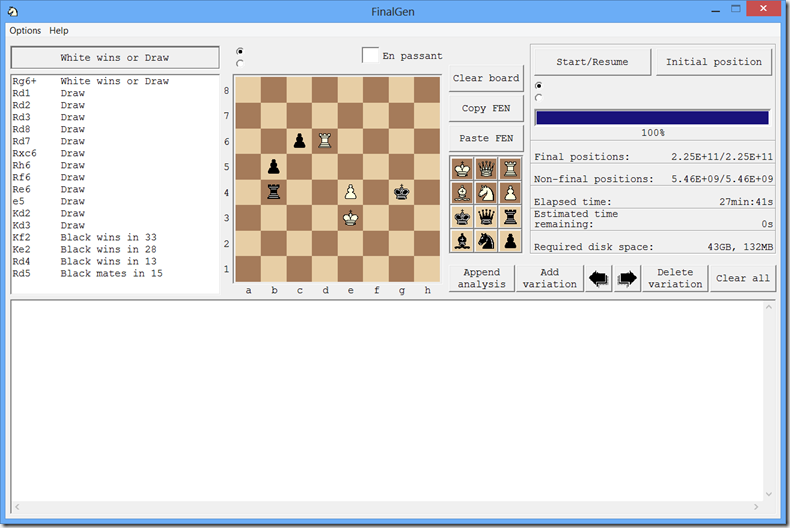Click the Delete variation button
This screenshot has width=790, height=528.
(x=675, y=279)
